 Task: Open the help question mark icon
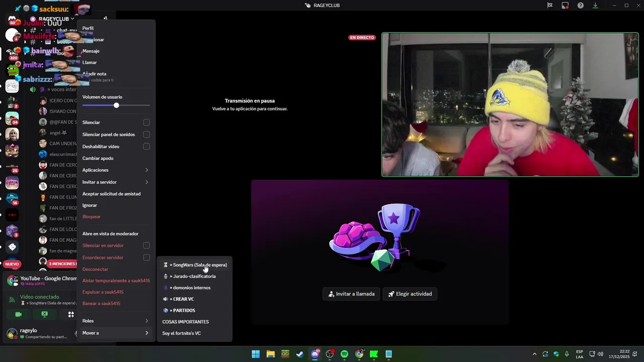581,6
